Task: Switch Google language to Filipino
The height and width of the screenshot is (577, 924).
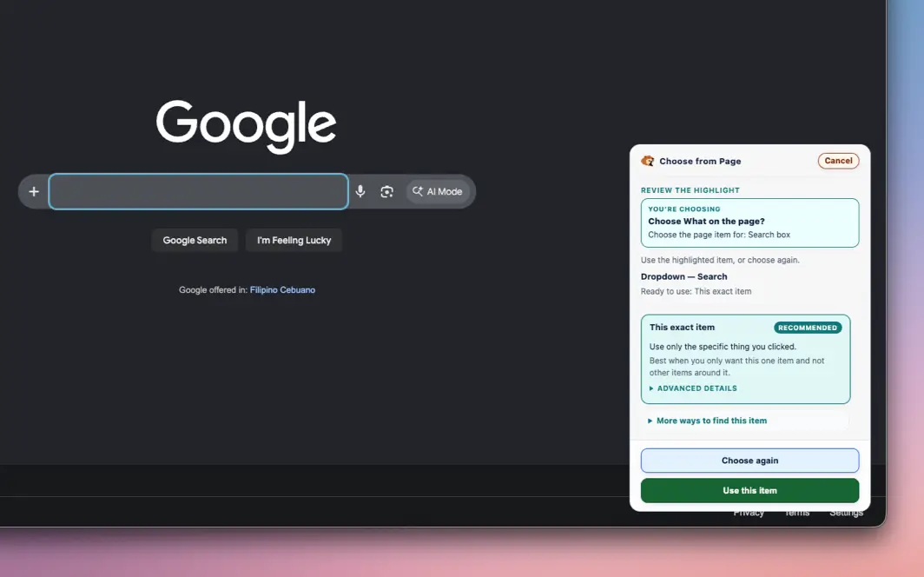Action: (263, 290)
